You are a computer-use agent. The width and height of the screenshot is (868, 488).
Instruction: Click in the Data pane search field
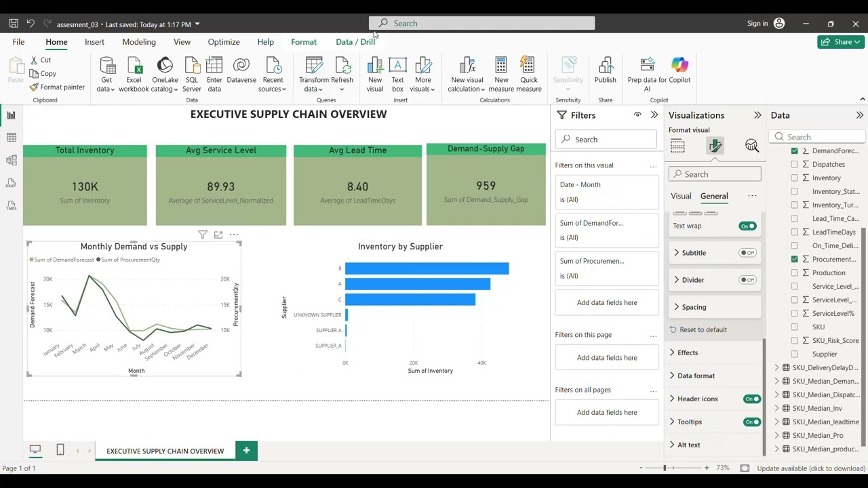pos(817,137)
